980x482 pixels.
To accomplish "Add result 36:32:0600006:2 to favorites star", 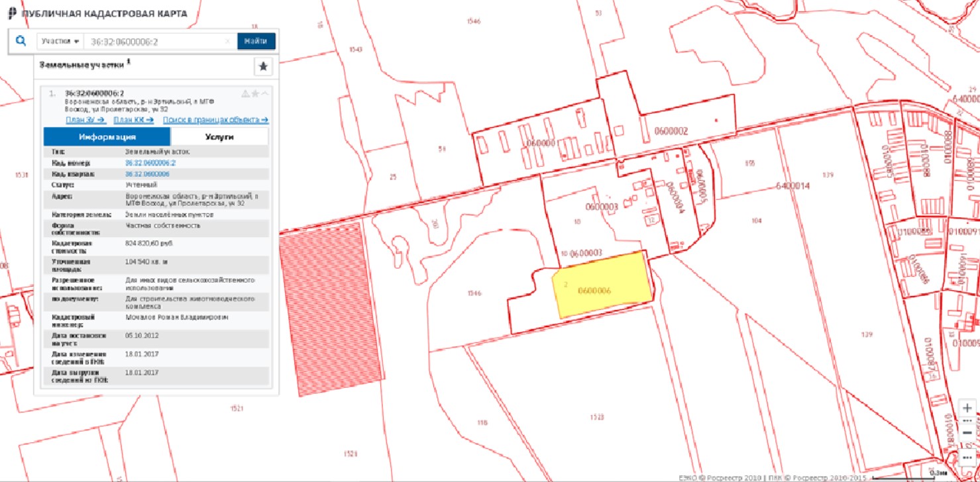I will [x=255, y=93].
